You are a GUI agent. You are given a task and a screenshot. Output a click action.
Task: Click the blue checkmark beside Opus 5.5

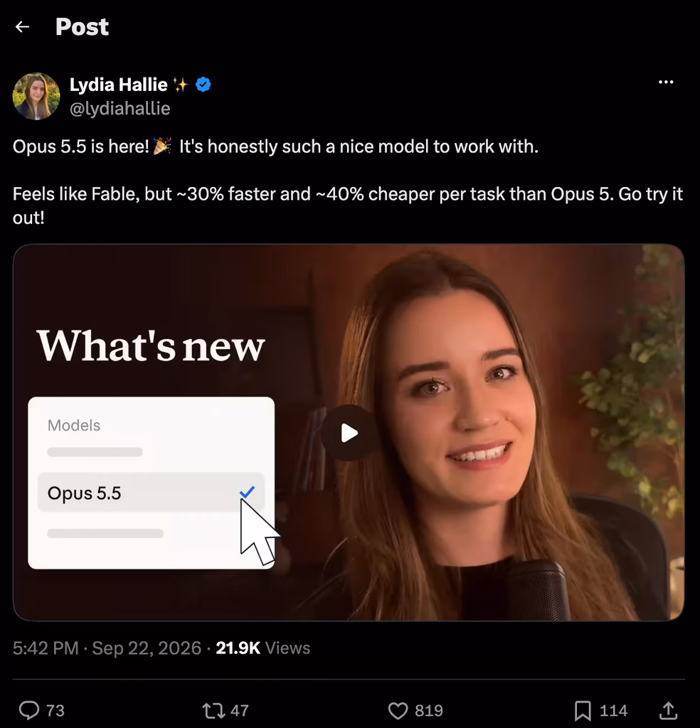tap(247, 492)
